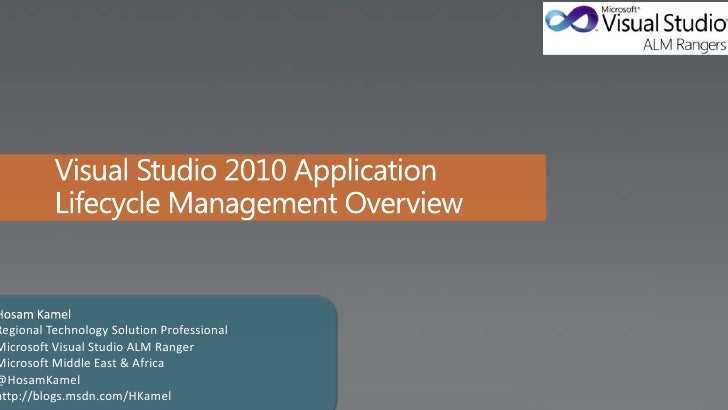Click the presenter name 'Hosam Kamel'
728x410 pixels.
pos(35,314)
